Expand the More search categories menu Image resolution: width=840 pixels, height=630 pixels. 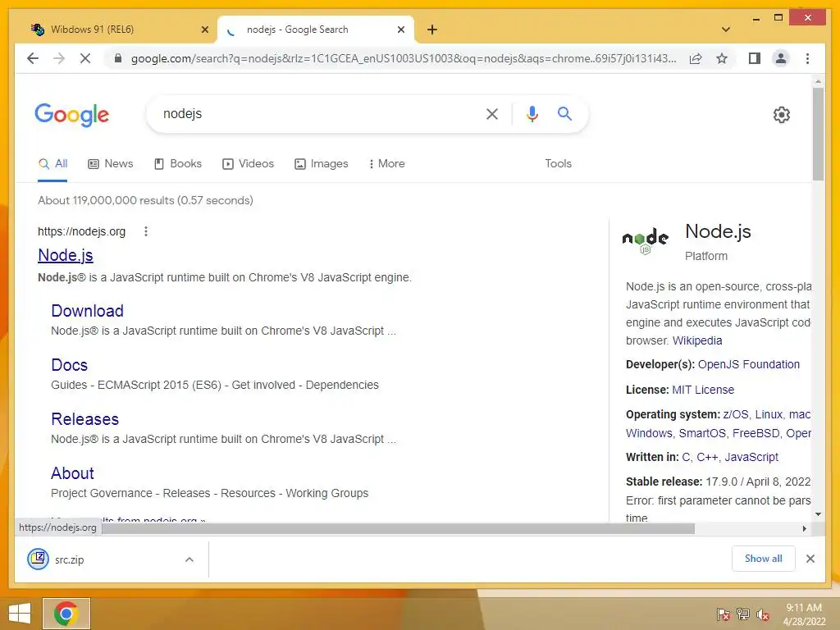tap(387, 164)
